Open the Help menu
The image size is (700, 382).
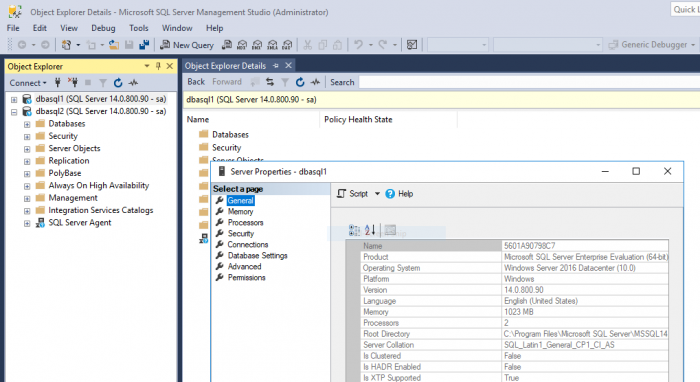pos(214,28)
